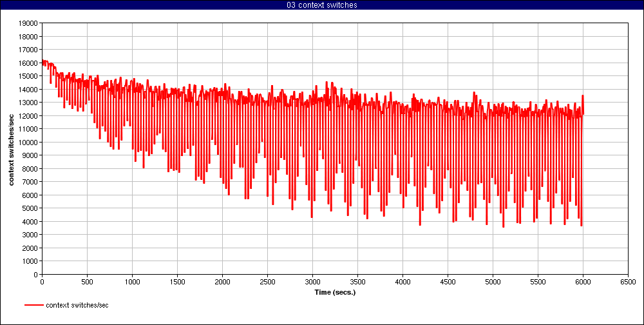Click the x-axis value 3000
644x325 pixels.
pyautogui.click(x=312, y=282)
